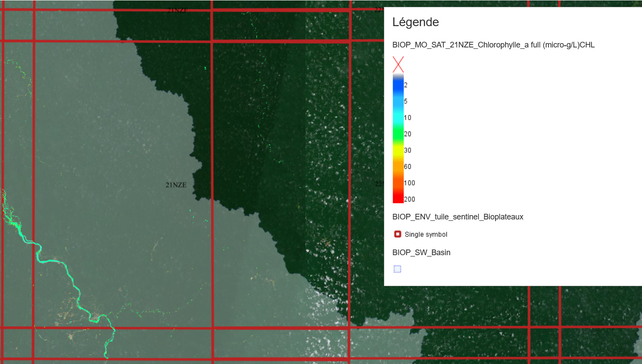The image size is (642, 364).
Task: Click the red square Single symbol icon
Action: [x=397, y=234]
